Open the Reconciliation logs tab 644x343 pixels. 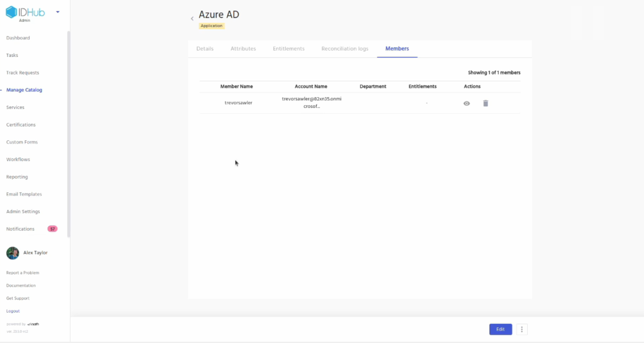pyautogui.click(x=345, y=49)
